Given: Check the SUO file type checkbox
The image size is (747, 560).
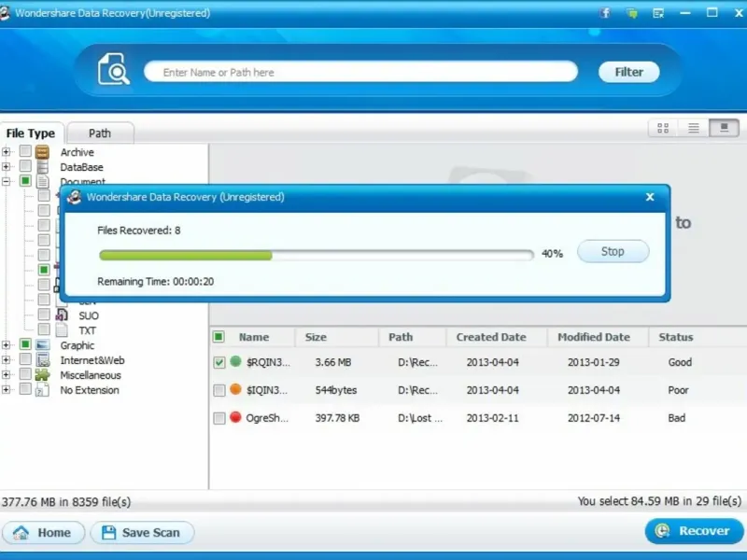Looking at the screenshot, I should (44, 315).
